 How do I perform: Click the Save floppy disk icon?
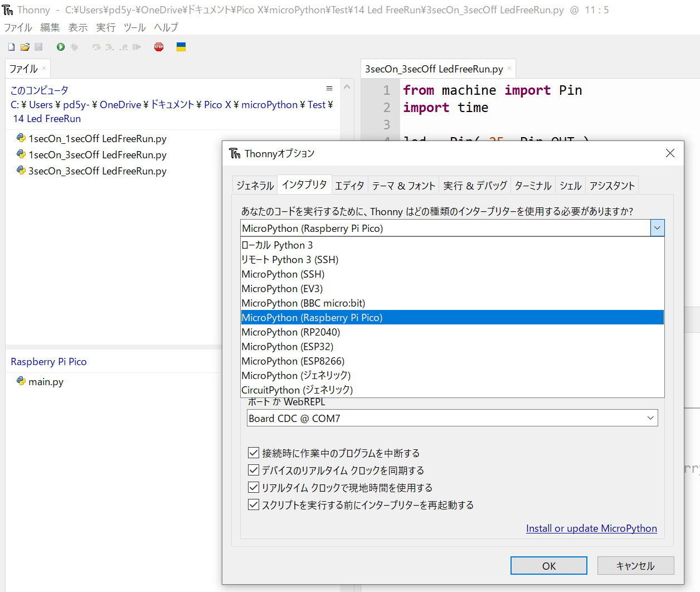tap(38, 47)
